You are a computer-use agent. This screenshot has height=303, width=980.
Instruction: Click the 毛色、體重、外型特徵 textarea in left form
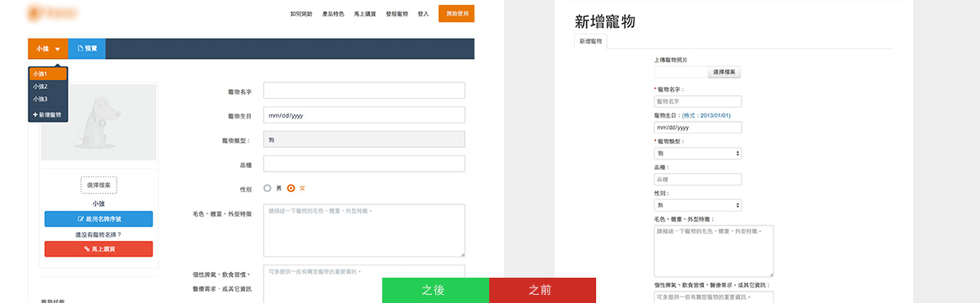click(364, 231)
